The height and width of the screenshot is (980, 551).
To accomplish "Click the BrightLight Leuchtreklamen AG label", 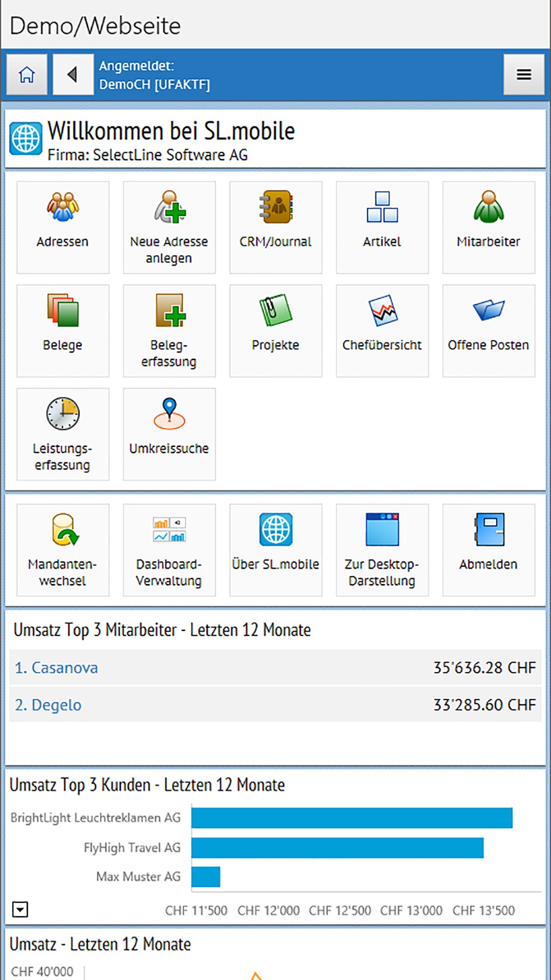I will tap(95, 818).
